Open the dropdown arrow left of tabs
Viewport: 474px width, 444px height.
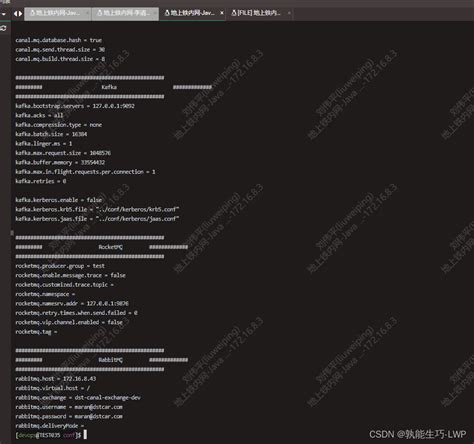pos(4,14)
